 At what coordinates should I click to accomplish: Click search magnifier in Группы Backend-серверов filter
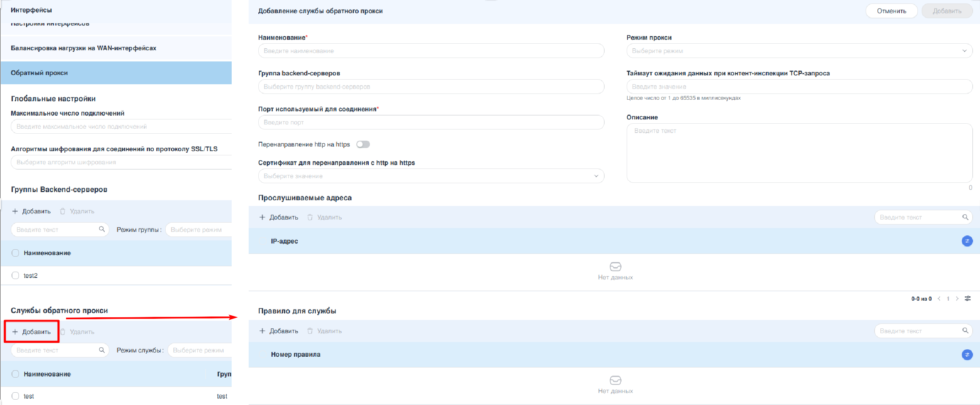[102, 229]
